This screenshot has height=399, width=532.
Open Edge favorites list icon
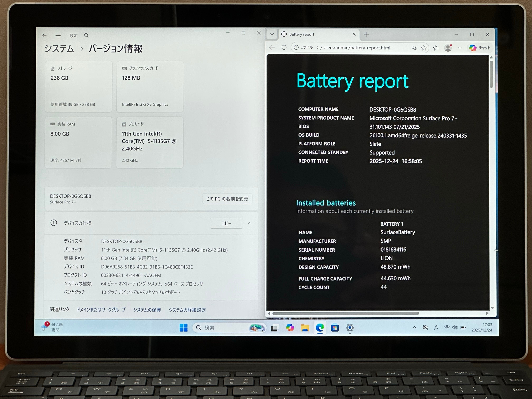[x=436, y=48]
